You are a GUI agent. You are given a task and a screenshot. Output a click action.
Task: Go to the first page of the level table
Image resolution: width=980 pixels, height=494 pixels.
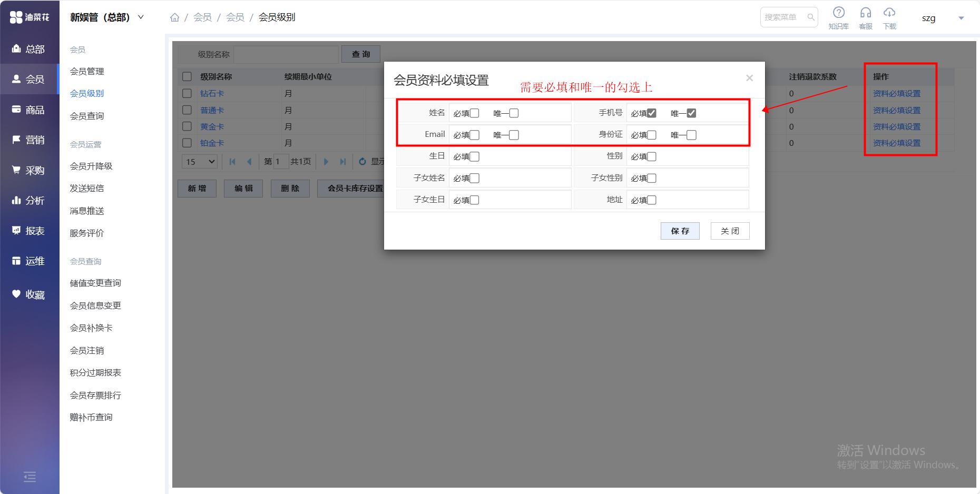click(232, 162)
